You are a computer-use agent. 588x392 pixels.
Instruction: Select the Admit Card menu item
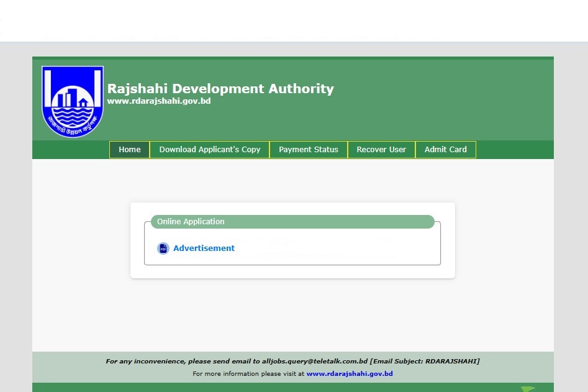pyautogui.click(x=445, y=150)
